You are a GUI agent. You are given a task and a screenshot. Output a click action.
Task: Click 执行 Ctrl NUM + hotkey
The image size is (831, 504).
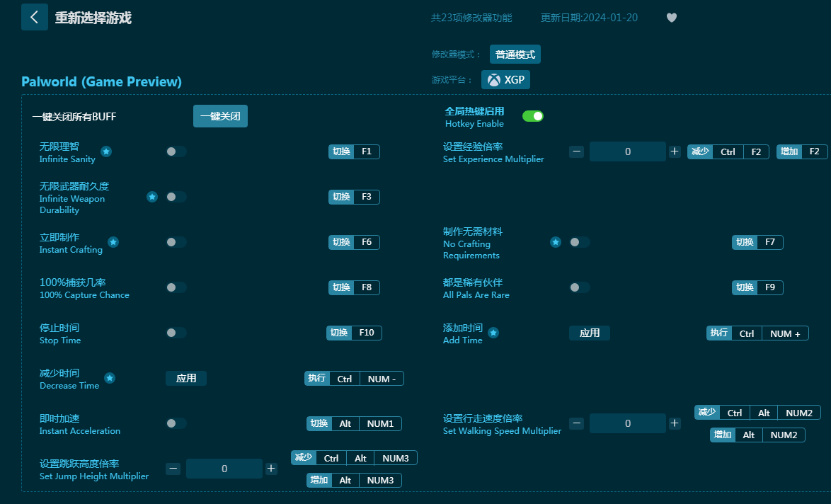(x=757, y=333)
